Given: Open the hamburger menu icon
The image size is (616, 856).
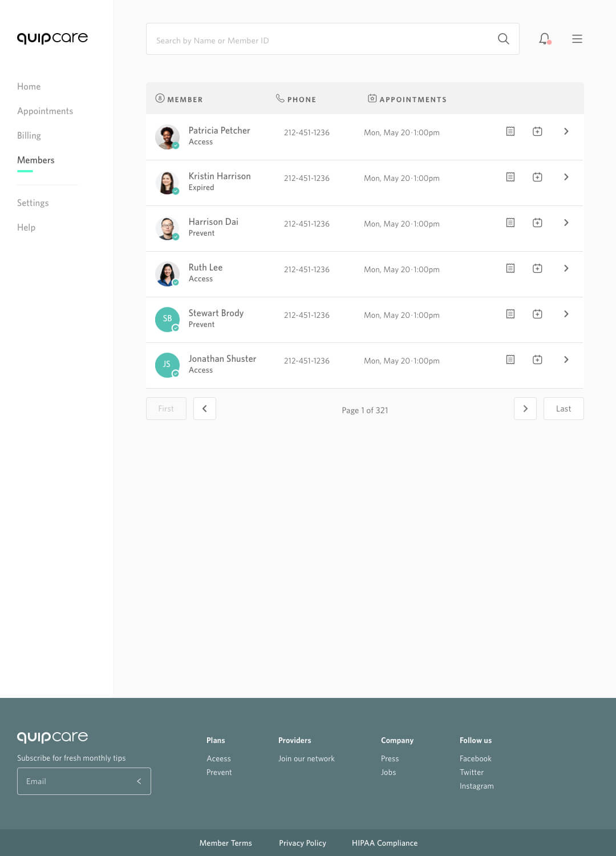Looking at the screenshot, I should pos(577,39).
